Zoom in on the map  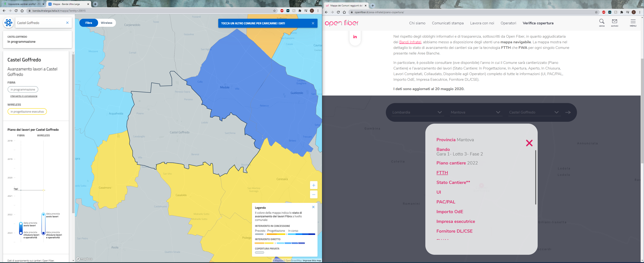point(314,185)
